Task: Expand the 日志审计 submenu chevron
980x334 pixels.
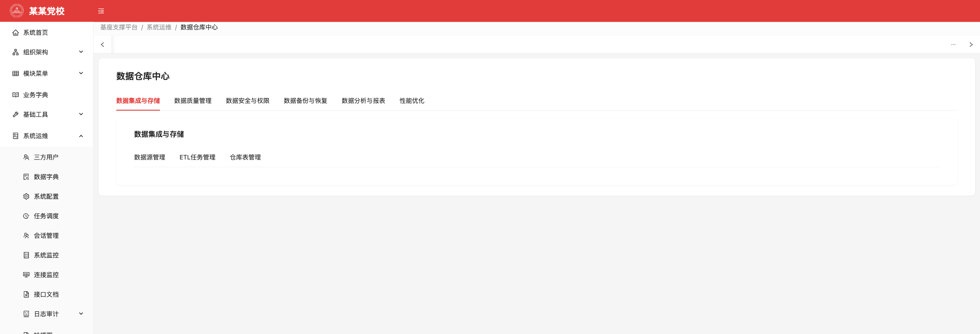Action: [x=81, y=314]
